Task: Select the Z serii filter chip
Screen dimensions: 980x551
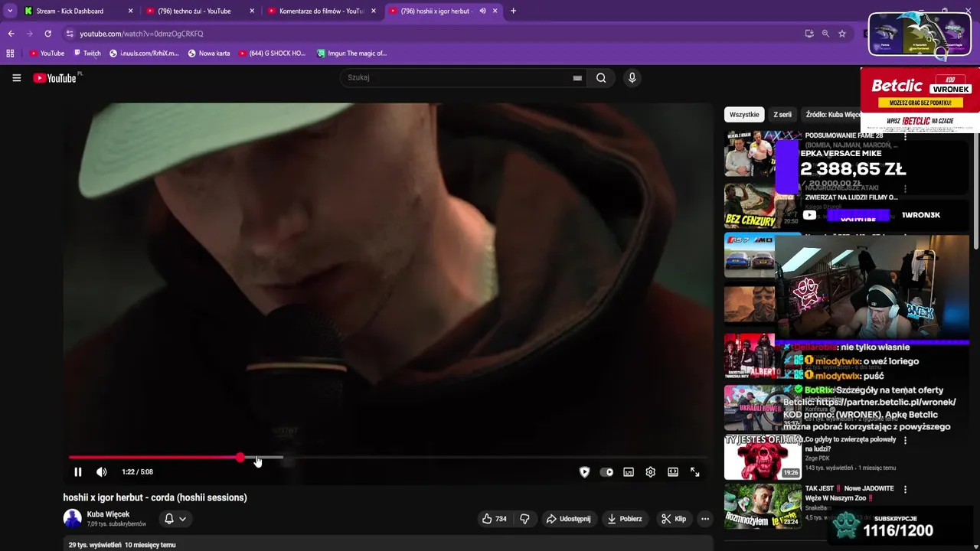Action: [x=782, y=115]
